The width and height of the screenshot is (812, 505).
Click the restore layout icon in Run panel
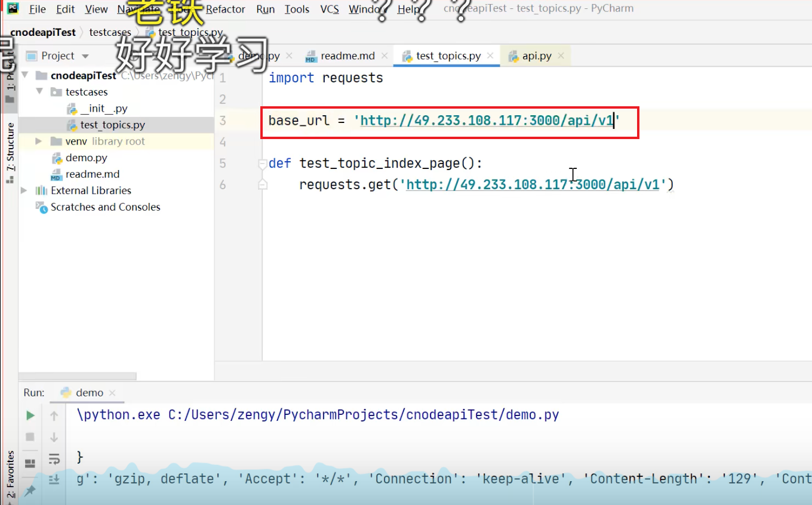coord(30,463)
